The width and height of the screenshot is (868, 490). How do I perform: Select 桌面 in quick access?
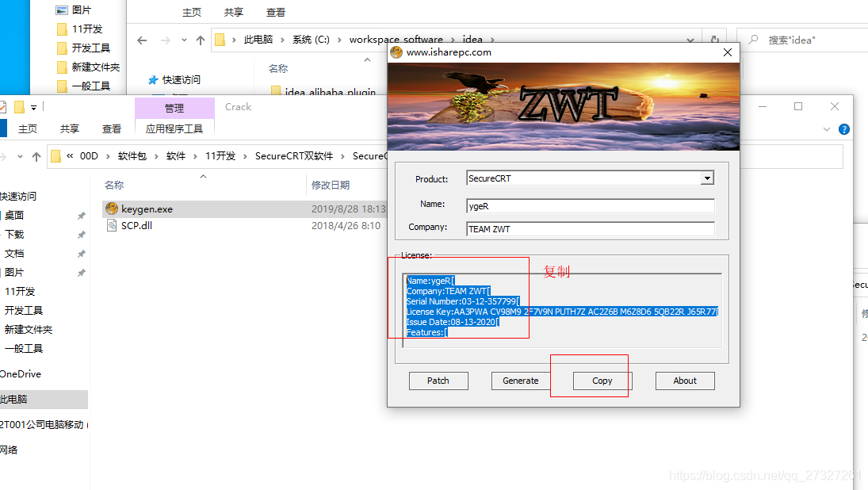[x=14, y=216]
